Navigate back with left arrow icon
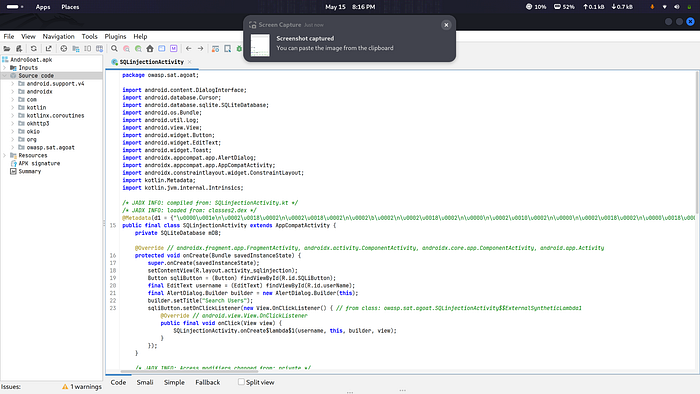700x394 pixels. click(188, 49)
